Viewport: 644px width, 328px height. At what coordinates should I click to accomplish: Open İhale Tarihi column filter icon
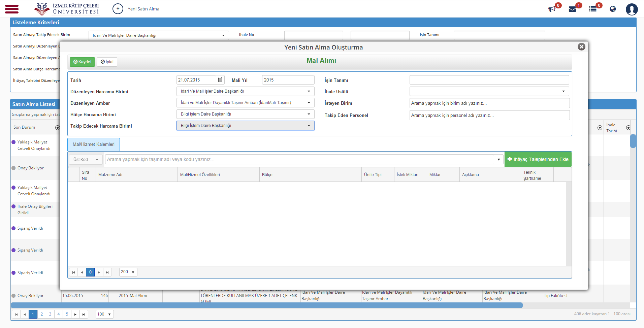pyautogui.click(x=628, y=128)
